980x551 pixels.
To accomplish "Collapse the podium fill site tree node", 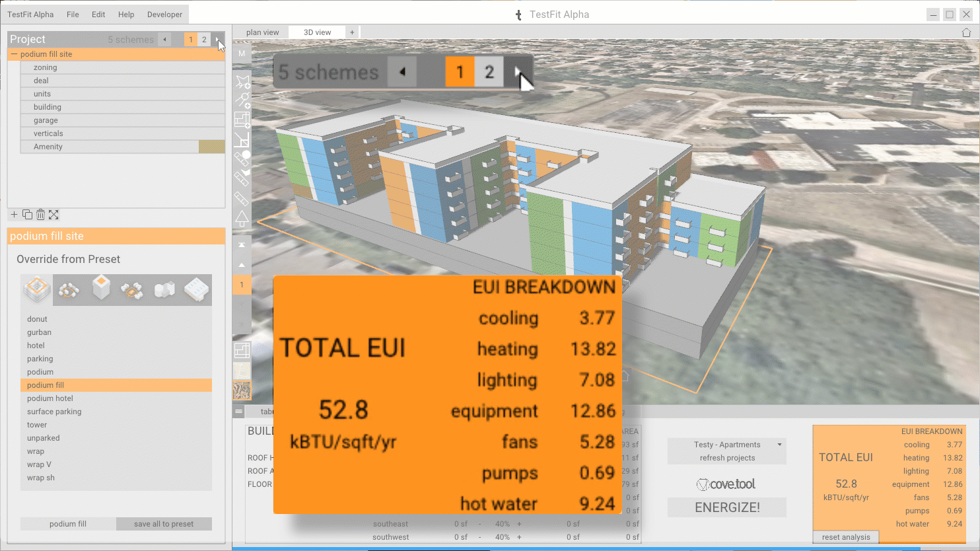I will click(x=14, y=54).
